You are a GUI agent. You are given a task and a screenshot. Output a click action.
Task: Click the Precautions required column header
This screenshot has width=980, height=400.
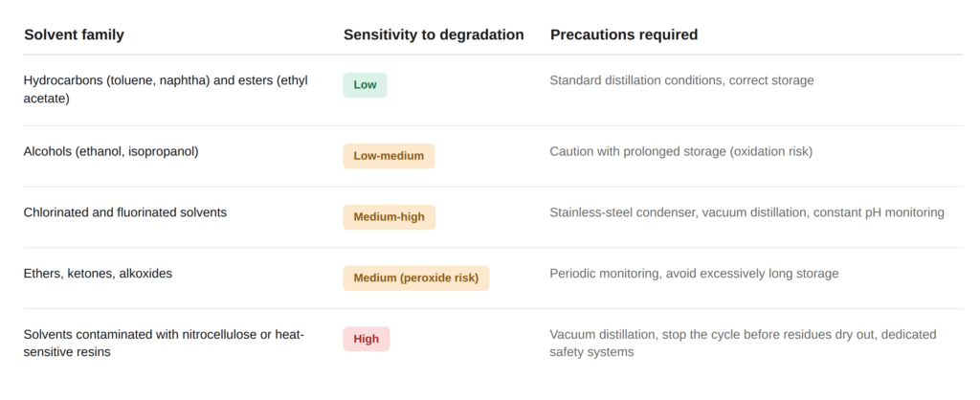point(624,34)
